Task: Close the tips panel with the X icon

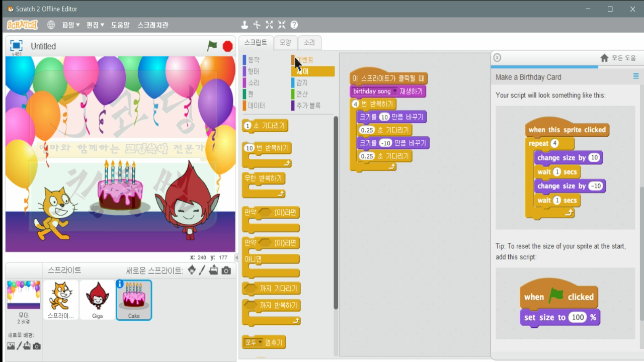Action: (x=497, y=57)
